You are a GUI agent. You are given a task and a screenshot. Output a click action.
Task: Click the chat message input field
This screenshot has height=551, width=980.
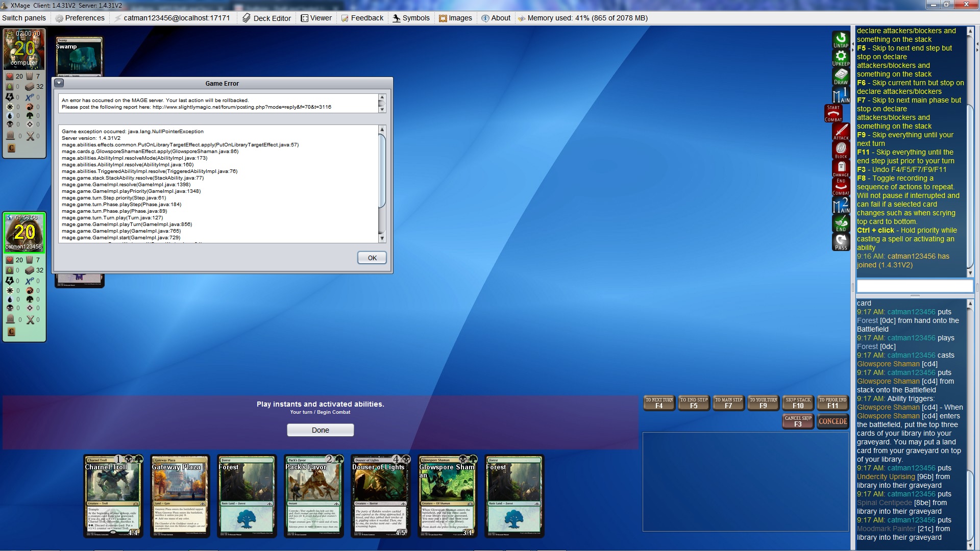point(914,286)
